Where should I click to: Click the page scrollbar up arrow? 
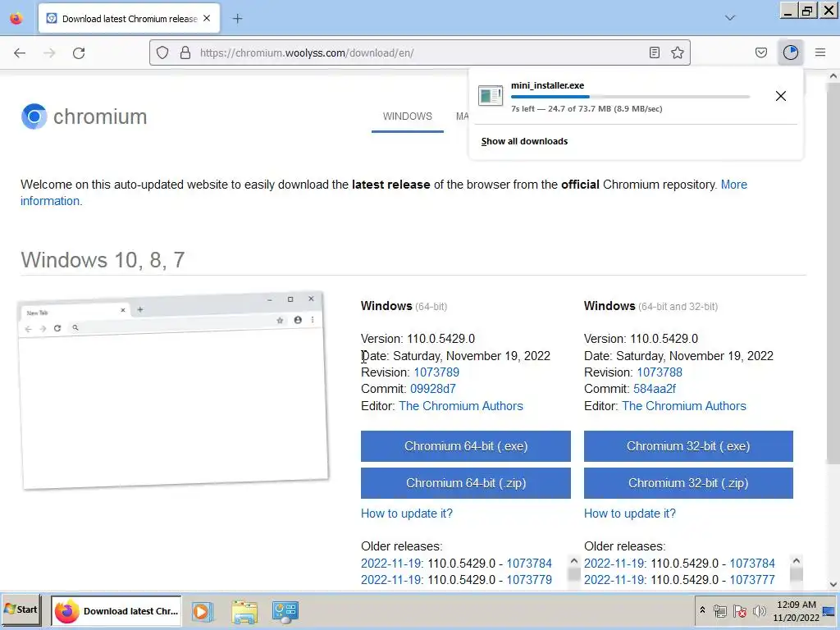[x=833, y=76]
